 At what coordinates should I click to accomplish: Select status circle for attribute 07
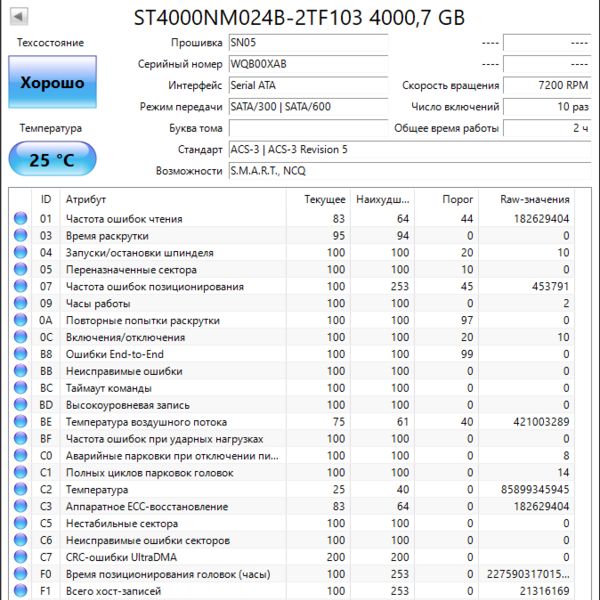click(21, 286)
